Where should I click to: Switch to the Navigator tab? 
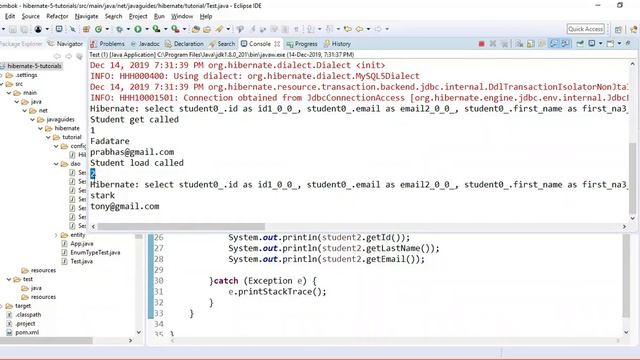tap(65, 44)
